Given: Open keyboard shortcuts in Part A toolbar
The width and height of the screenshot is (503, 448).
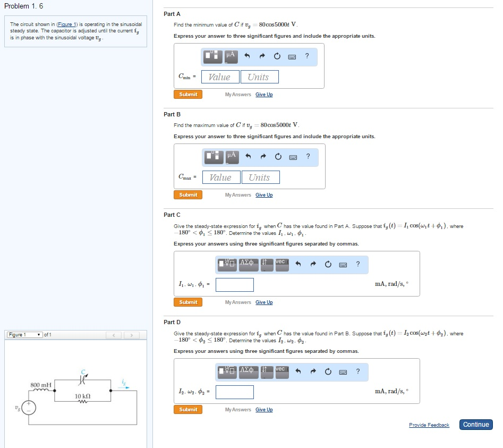Looking at the screenshot, I should tap(292, 57).
